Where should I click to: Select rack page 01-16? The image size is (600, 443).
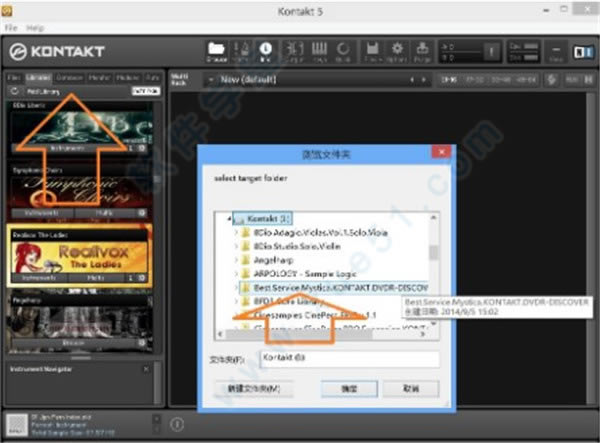coord(449,80)
